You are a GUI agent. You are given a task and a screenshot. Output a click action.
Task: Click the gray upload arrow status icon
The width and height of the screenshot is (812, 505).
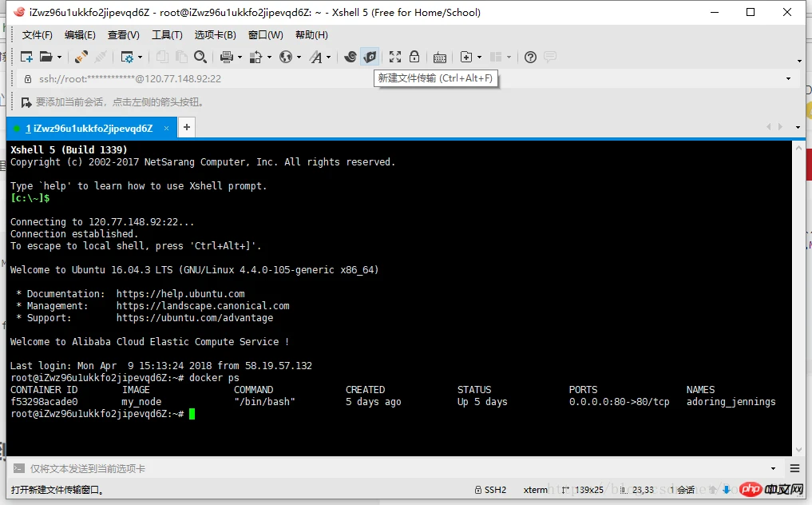pyautogui.click(x=713, y=489)
